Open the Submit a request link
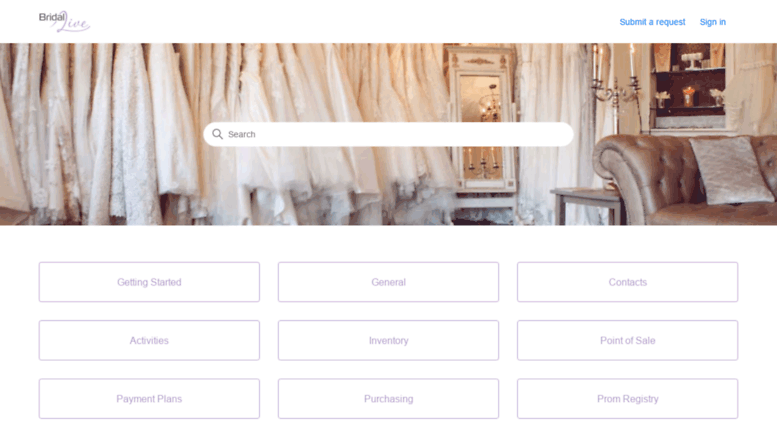 click(652, 22)
